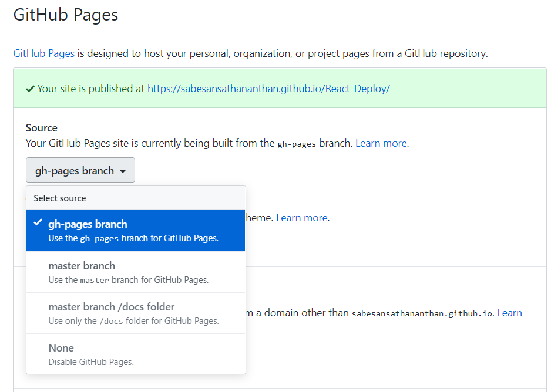Click checkmark icon on selected gh-pages item

point(38,222)
